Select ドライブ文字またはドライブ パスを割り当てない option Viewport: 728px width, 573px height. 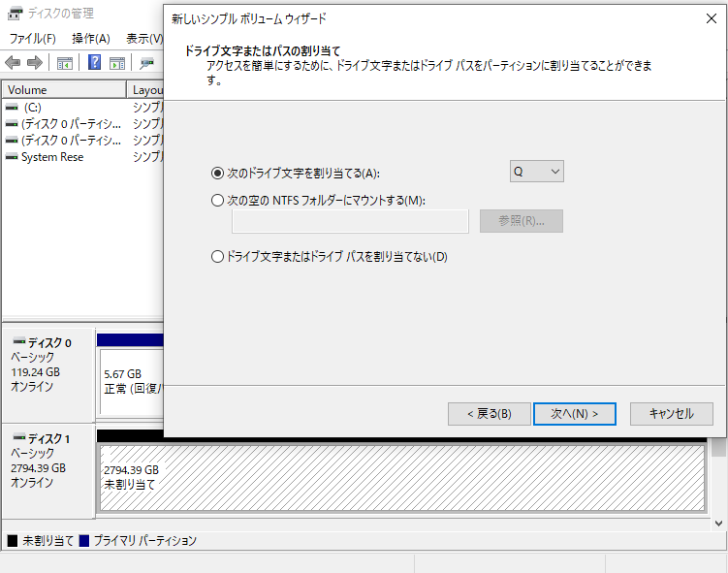tap(217, 257)
